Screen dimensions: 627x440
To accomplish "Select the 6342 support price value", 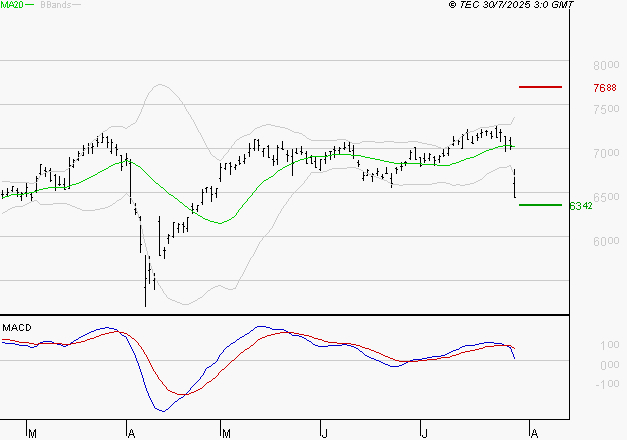I will (x=581, y=206).
